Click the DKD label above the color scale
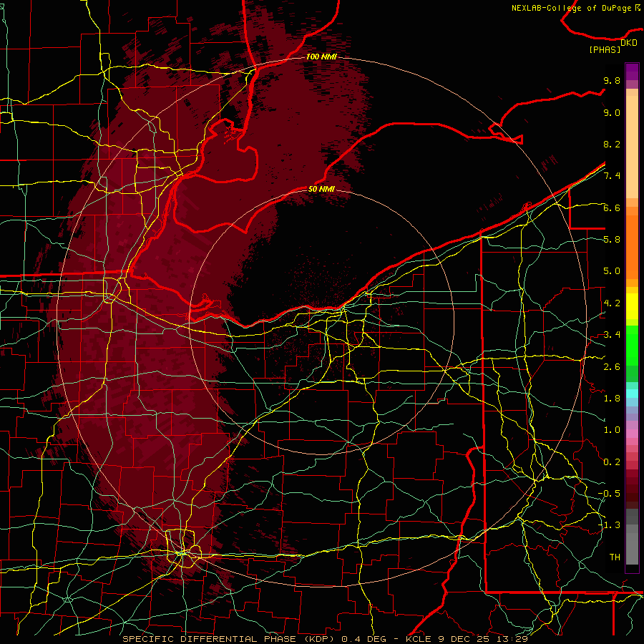Viewport: 644px width, 644px height. point(628,43)
